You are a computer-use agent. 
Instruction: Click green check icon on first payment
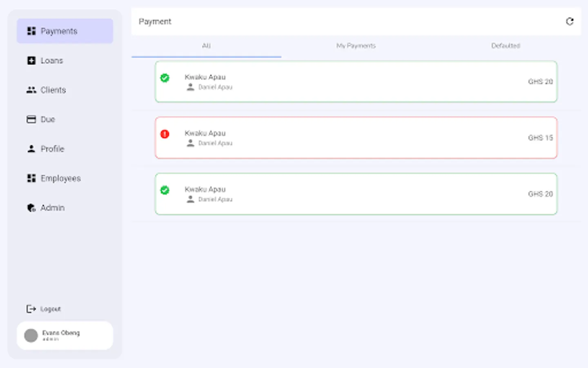165,78
